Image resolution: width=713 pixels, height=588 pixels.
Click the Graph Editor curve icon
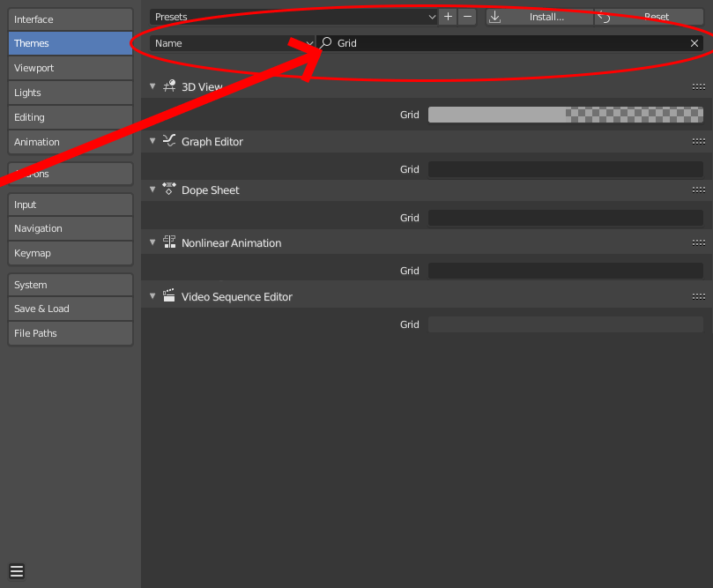[x=169, y=140]
